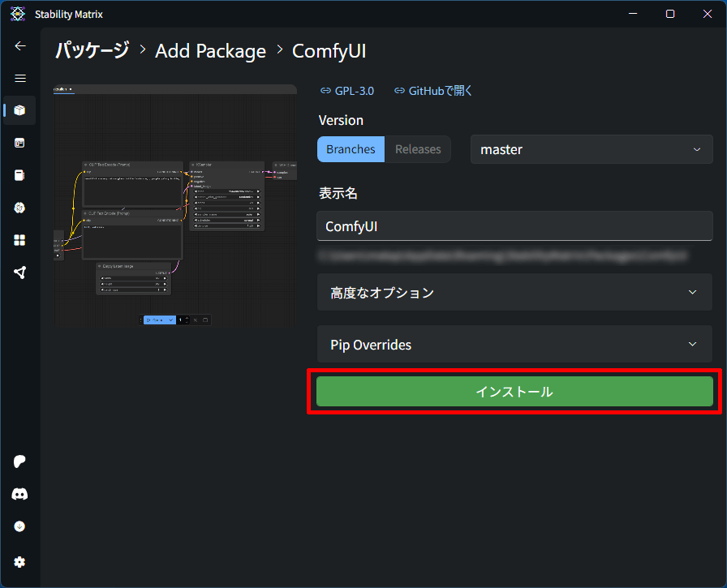This screenshot has height=588, width=727.
Task: Go back using the arrow icon
Action: [20, 46]
